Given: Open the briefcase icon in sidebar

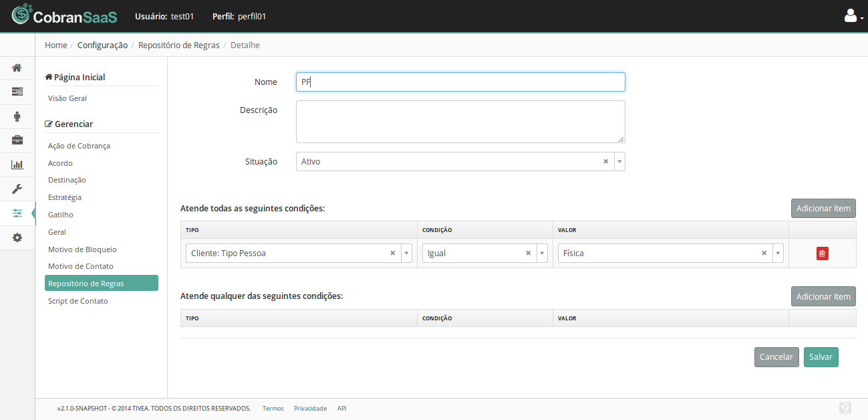Looking at the screenshot, I should click(x=17, y=140).
